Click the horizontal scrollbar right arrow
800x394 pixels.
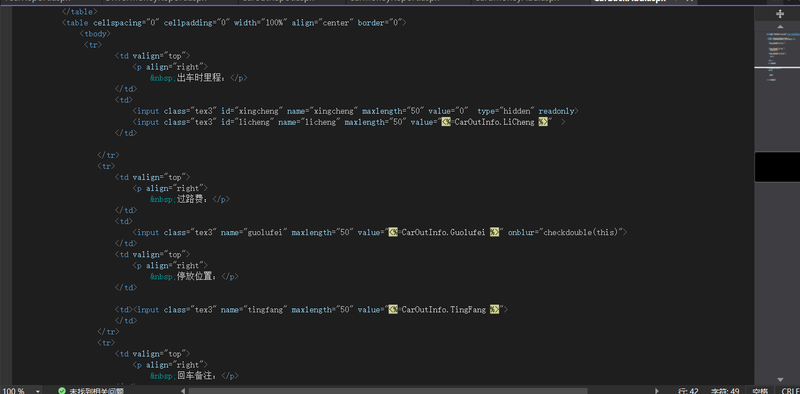click(x=657, y=391)
